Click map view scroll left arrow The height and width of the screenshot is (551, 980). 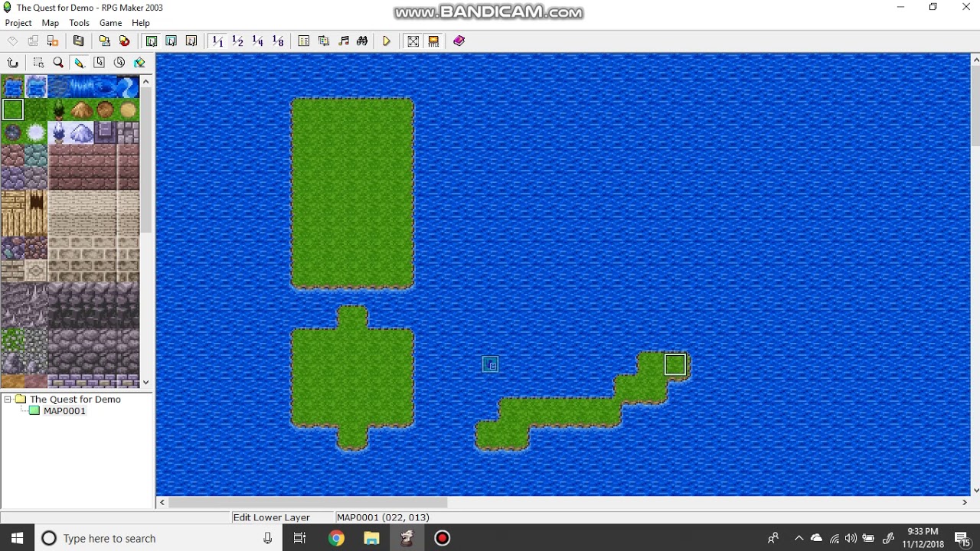(x=162, y=502)
